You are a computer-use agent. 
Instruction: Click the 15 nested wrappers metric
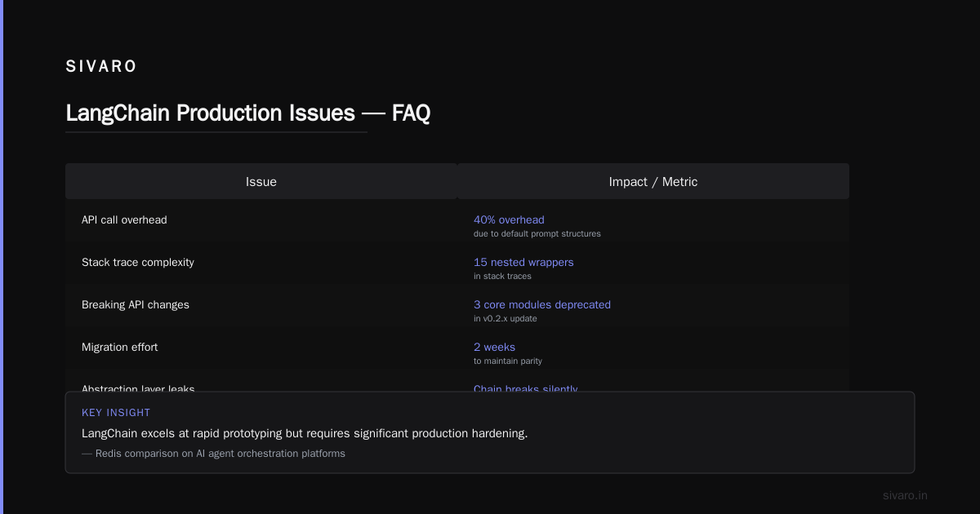[523, 262]
